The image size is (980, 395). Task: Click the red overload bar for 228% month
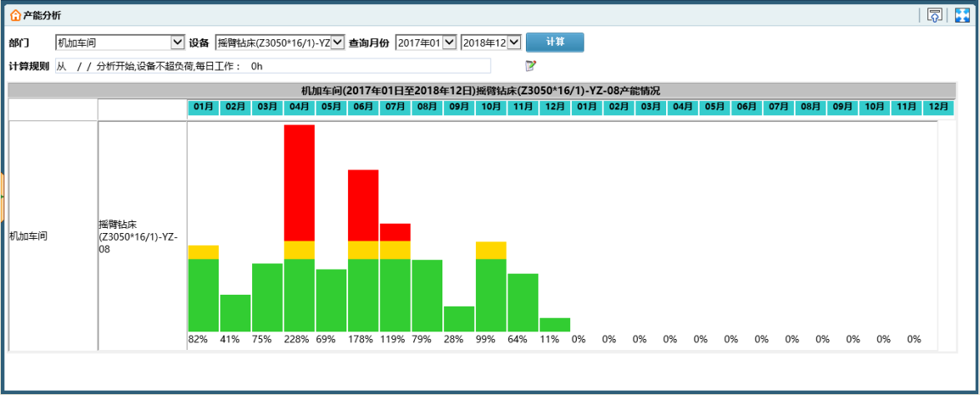pos(299,182)
